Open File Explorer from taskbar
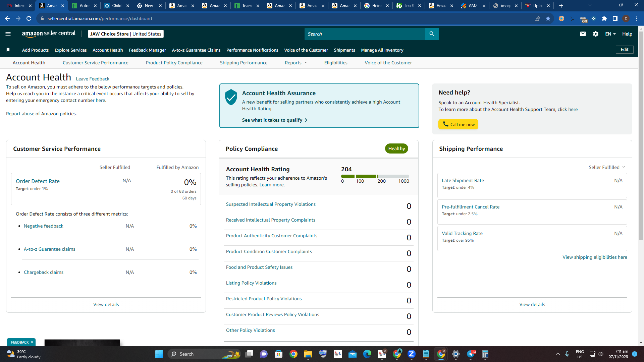This screenshot has width=644, height=362. pyautogui.click(x=308, y=354)
